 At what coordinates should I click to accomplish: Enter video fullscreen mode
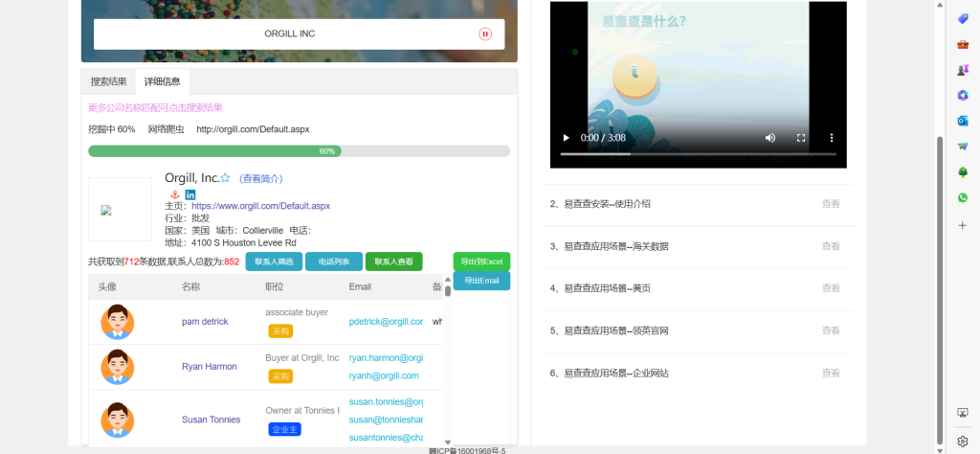tap(801, 138)
